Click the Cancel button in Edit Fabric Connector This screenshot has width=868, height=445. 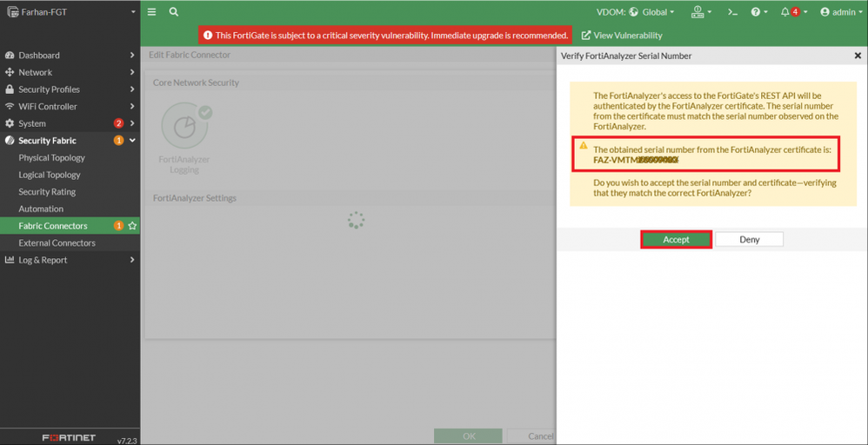[531, 436]
